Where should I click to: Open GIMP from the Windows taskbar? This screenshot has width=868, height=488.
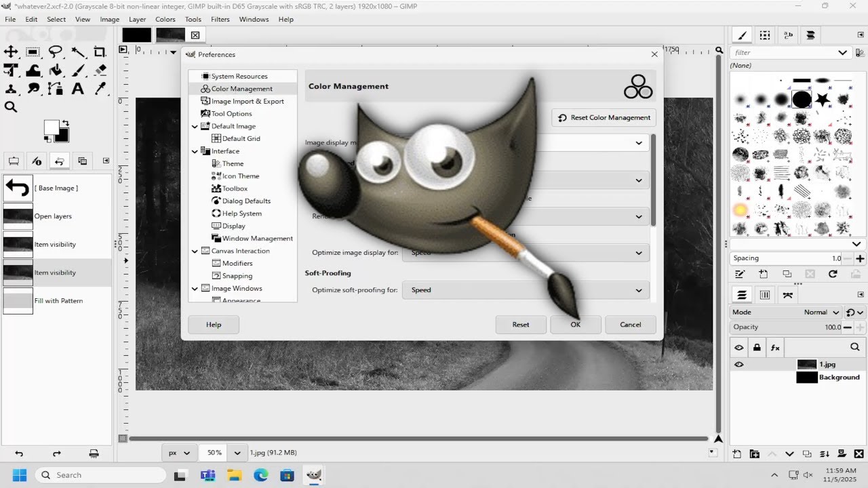click(313, 475)
